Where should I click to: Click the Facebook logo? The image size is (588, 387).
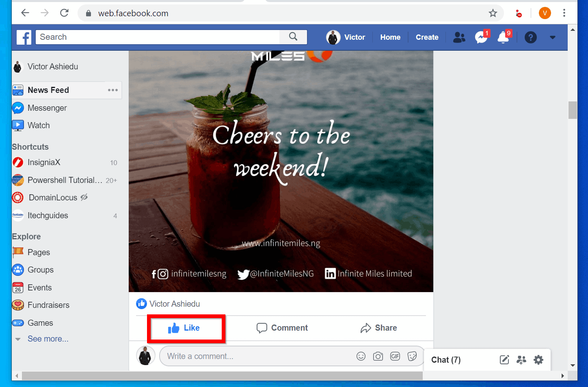tap(24, 37)
